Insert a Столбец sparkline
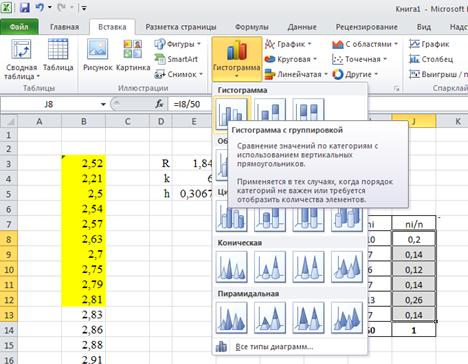The width and height of the screenshot is (468, 364). (431, 59)
